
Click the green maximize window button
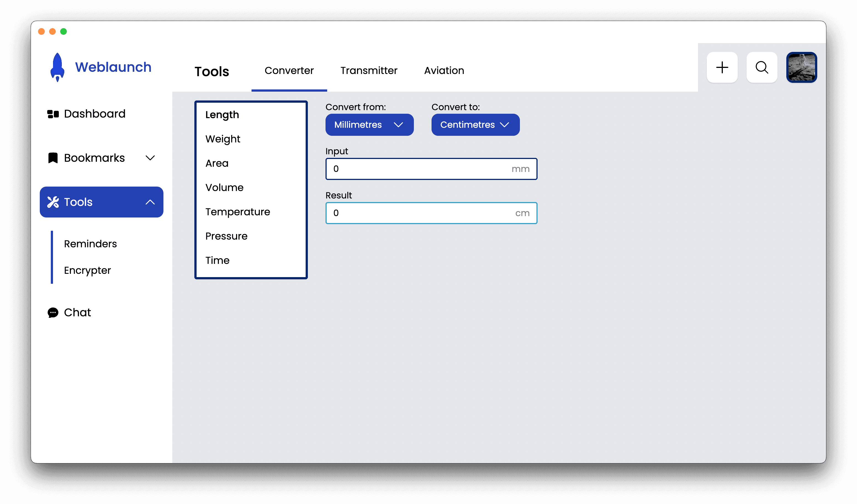(x=64, y=31)
